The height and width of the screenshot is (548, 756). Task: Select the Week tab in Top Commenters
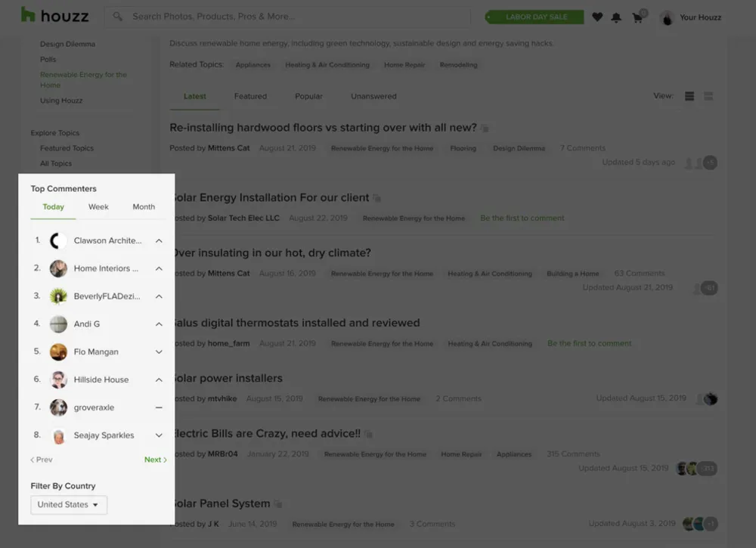98,206
